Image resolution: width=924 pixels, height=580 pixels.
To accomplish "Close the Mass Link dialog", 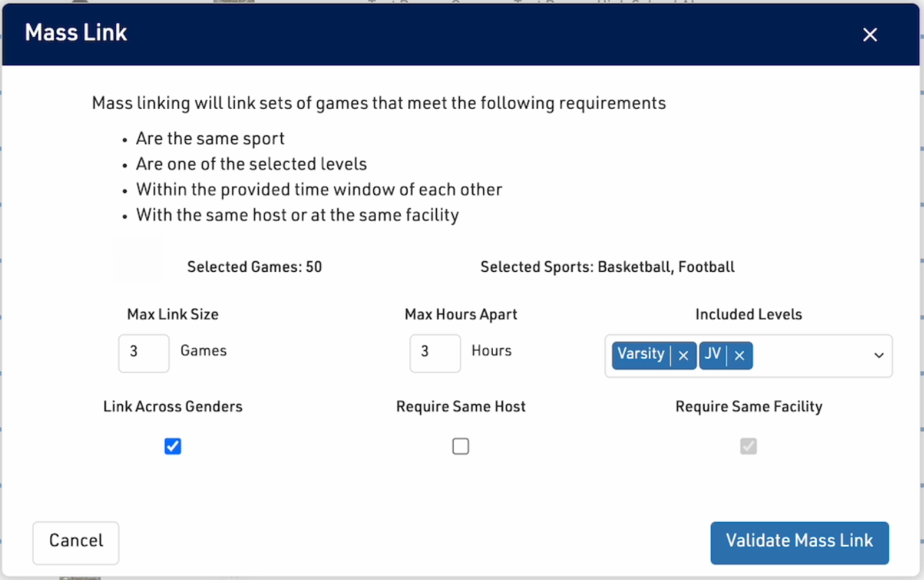I will point(869,35).
